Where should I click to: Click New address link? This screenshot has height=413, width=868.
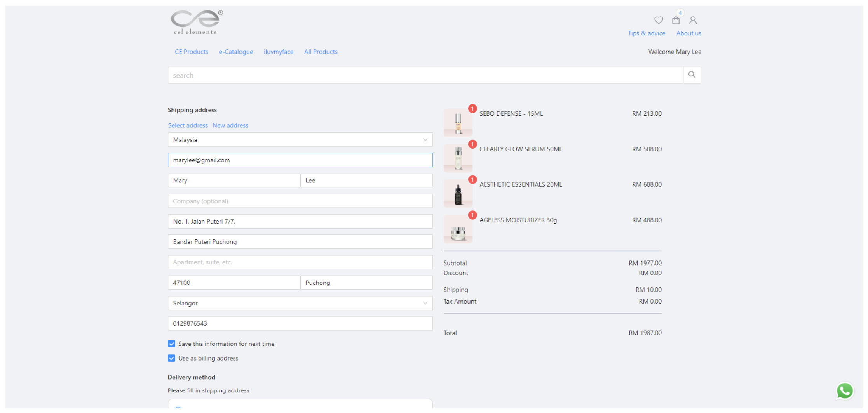[230, 125]
